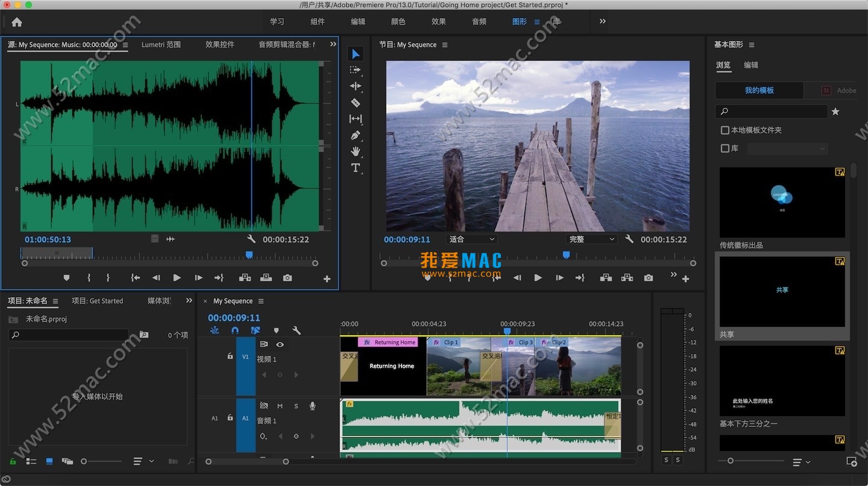Adjust the template thumbnail size slider
The image size is (868, 486).
pyautogui.click(x=731, y=461)
